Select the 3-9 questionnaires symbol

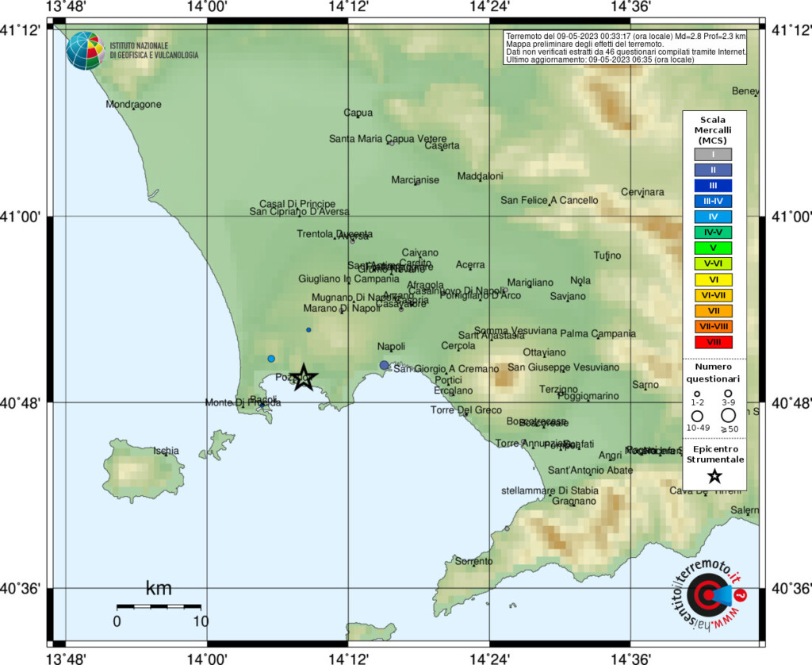click(x=729, y=394)
